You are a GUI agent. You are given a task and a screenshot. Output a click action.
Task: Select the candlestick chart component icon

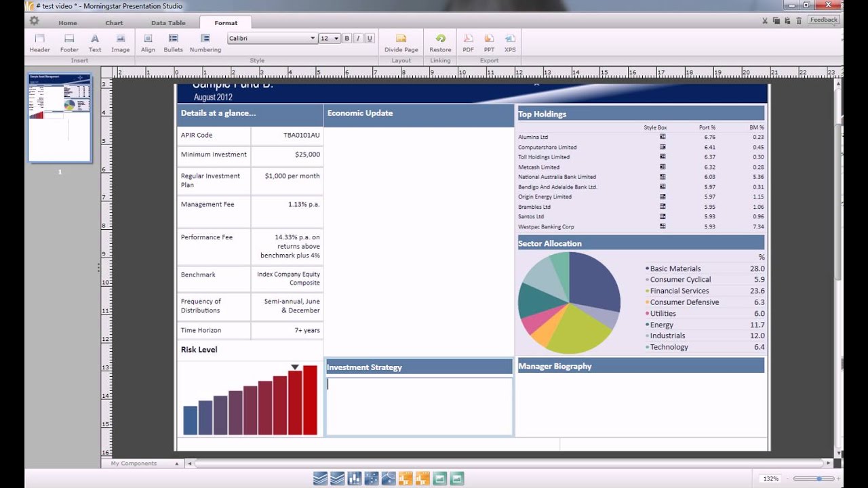355,479
